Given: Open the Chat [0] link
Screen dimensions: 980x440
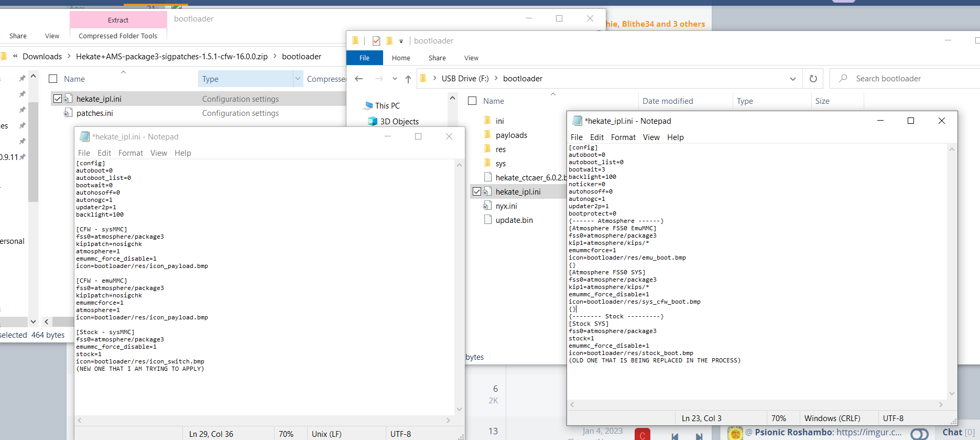Looking at the screenshot, I should (959, 432).
